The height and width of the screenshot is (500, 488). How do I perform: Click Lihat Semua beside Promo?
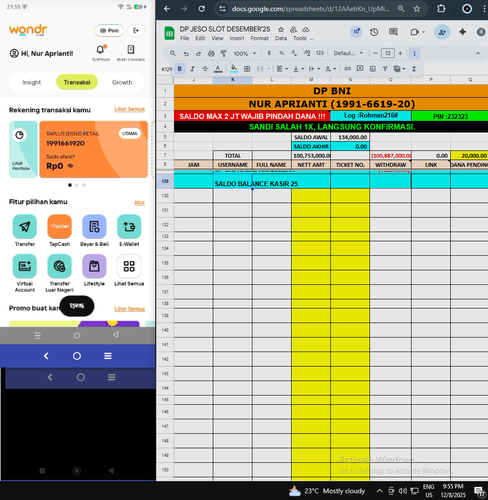click(129, 309)
